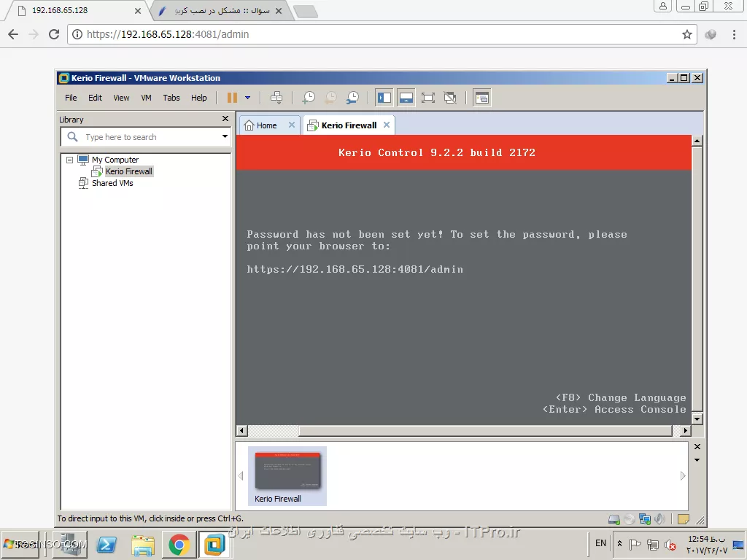This screenshot has height=560, width=747.
Task: Open the Chrome three-dot menu
Action: click(x=734, y=34)
